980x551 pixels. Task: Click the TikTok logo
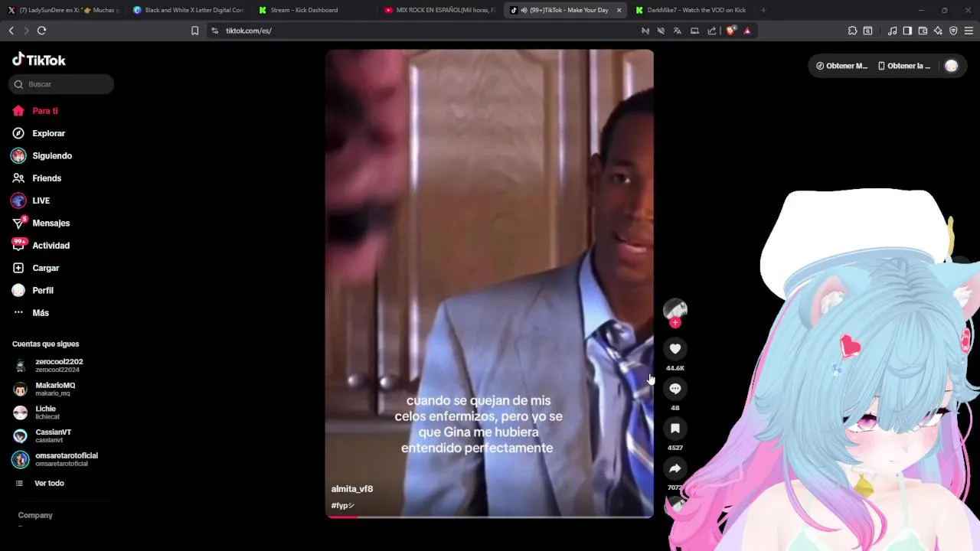point(39,60)
